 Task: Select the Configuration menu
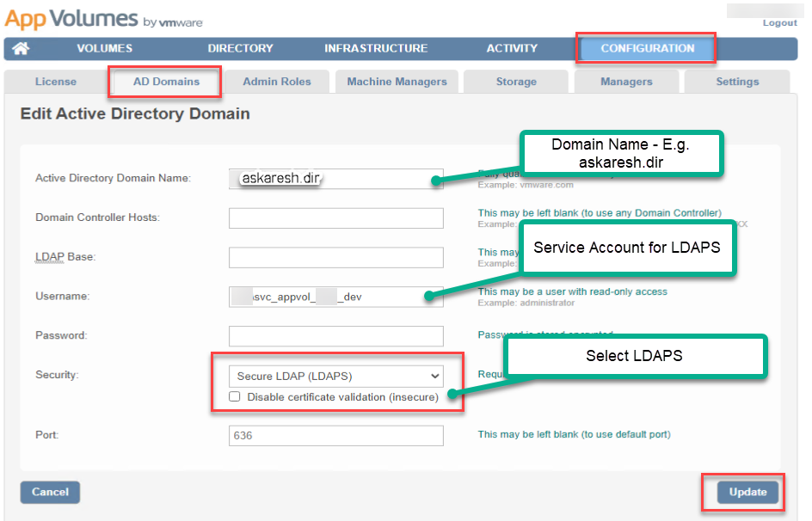tap(647, 49)
